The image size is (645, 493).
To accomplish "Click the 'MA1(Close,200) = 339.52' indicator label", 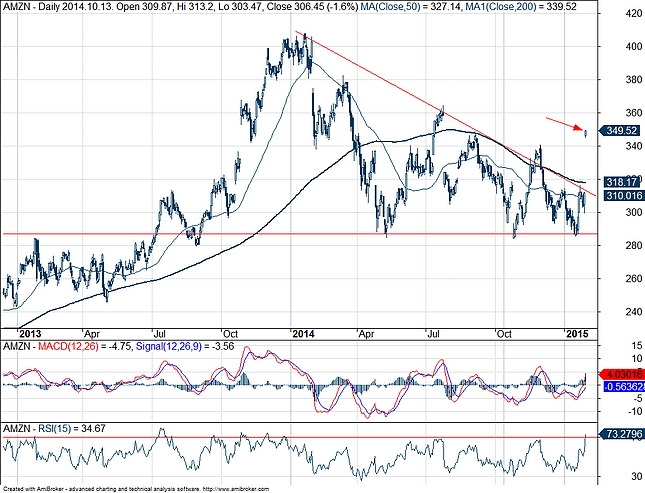I will [519, 7].
